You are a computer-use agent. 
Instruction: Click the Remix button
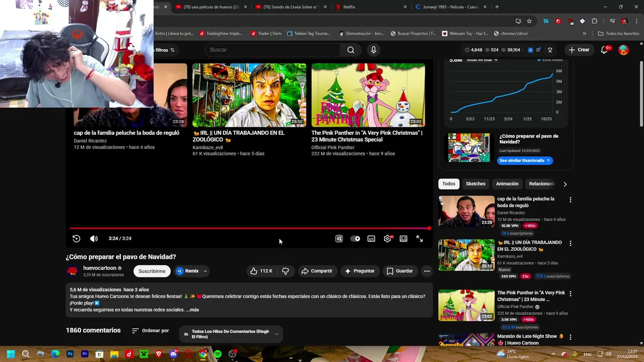188,271
